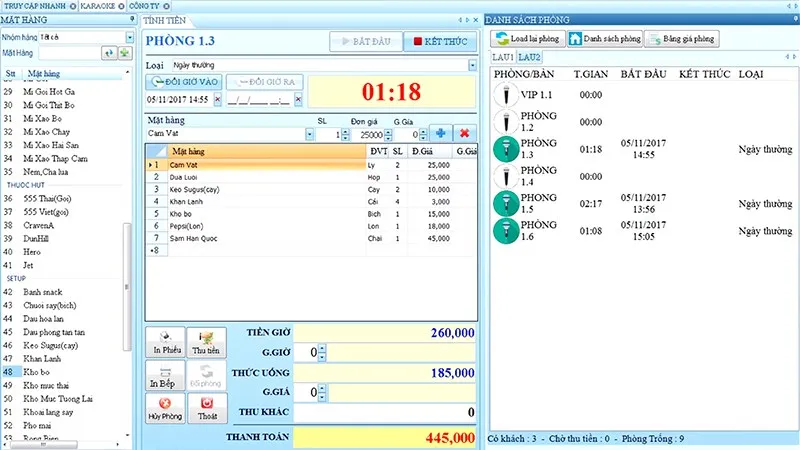Decrease the G.GIÁ discount spinner value
Viewport: 800px width, 450px height.
pyautogui.click(x=323, y=396)
